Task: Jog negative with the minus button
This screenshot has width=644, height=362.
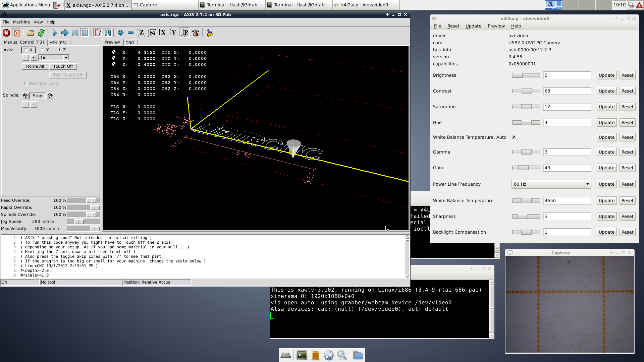Action: (25, 58)
